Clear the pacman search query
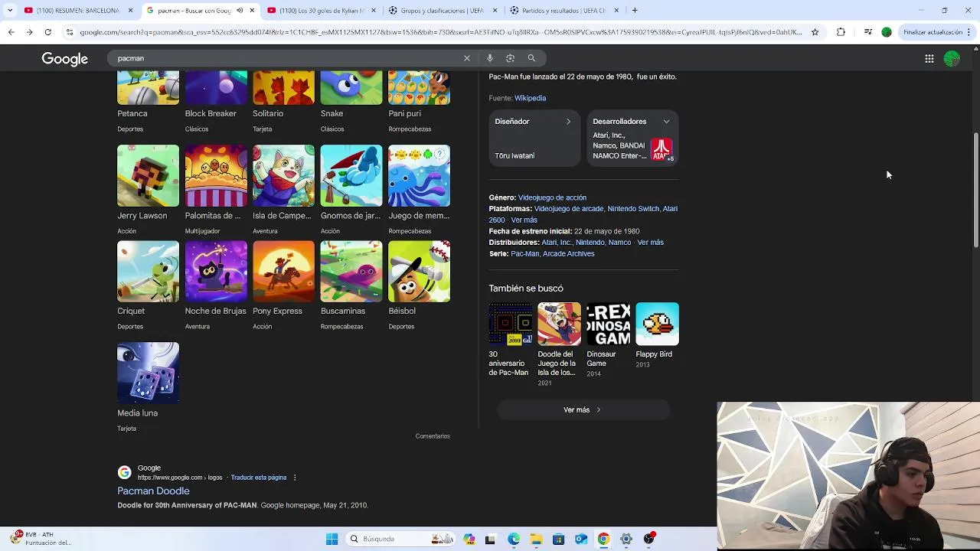 [x=466, y=58]
